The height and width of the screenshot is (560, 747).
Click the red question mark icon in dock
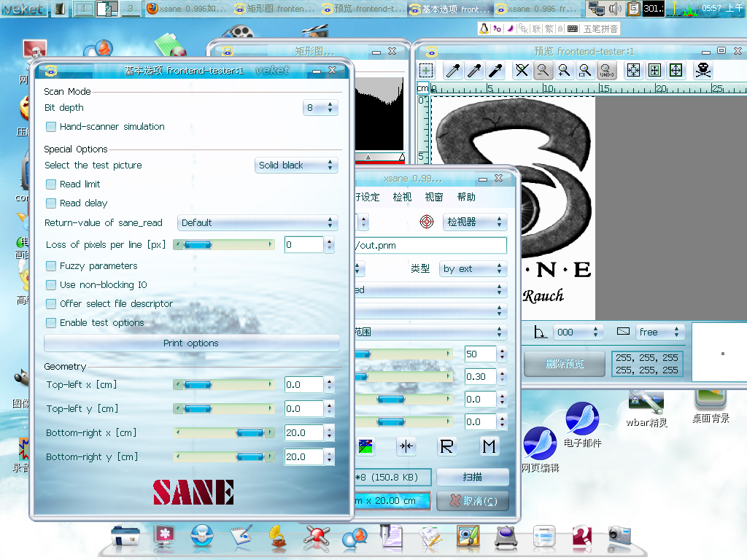[x=581, y=537]
